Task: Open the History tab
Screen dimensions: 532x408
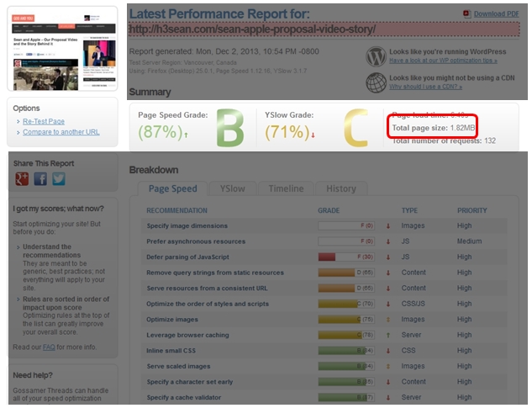Action: point(341,188)
